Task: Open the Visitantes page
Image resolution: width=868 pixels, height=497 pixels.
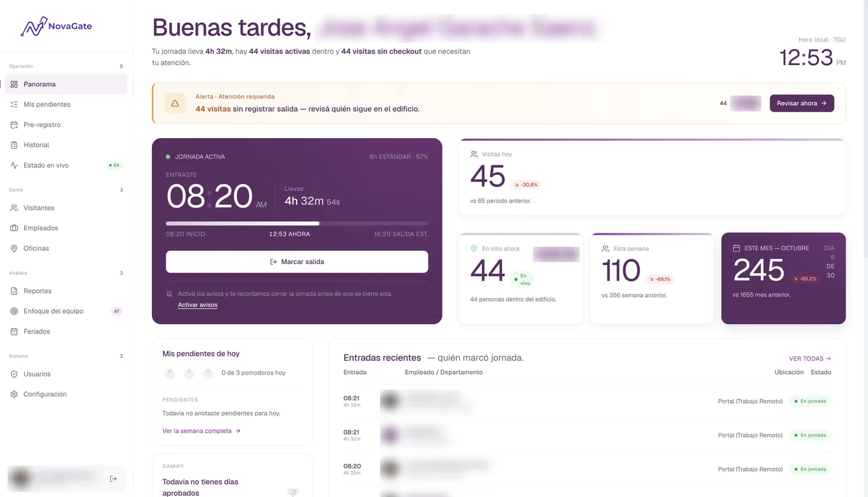Action: tap(66, 208)
